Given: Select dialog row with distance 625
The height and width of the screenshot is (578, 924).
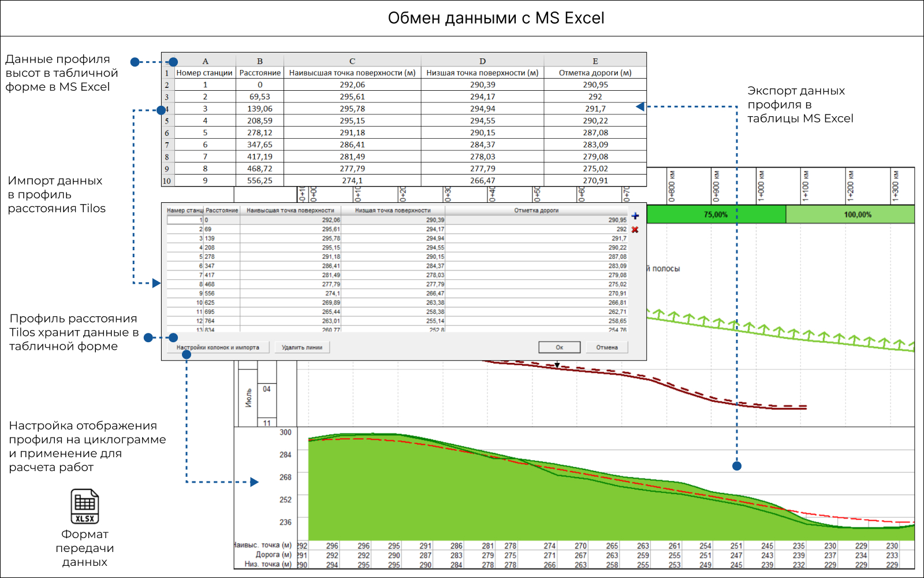Looking at the screenshot, I should coord(397,302).
